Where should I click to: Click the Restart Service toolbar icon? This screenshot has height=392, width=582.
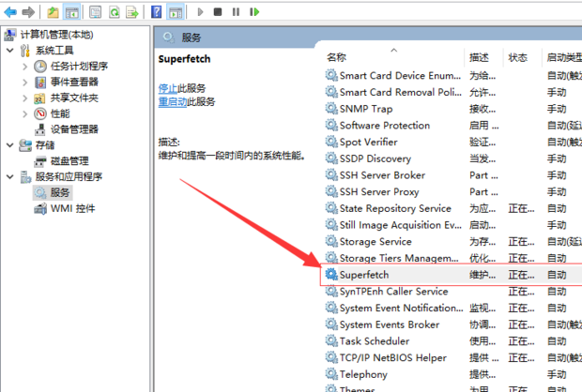click(x=253, y=12)
